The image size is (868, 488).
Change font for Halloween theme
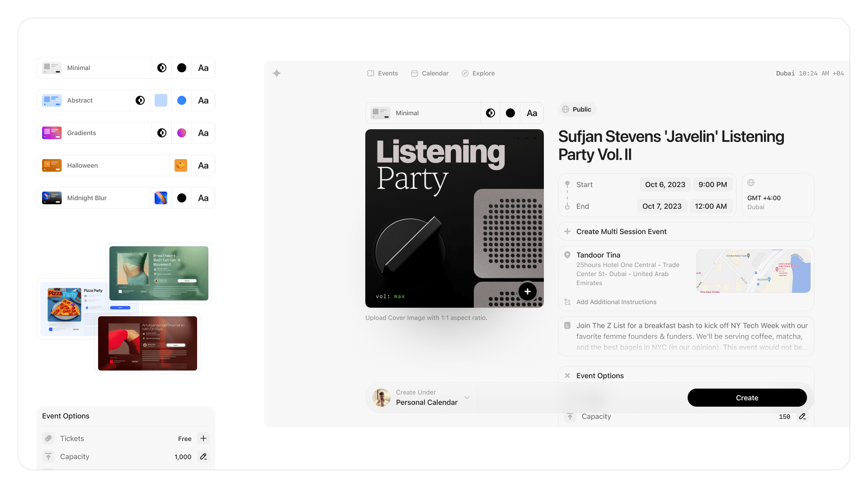tap(203, 165)
